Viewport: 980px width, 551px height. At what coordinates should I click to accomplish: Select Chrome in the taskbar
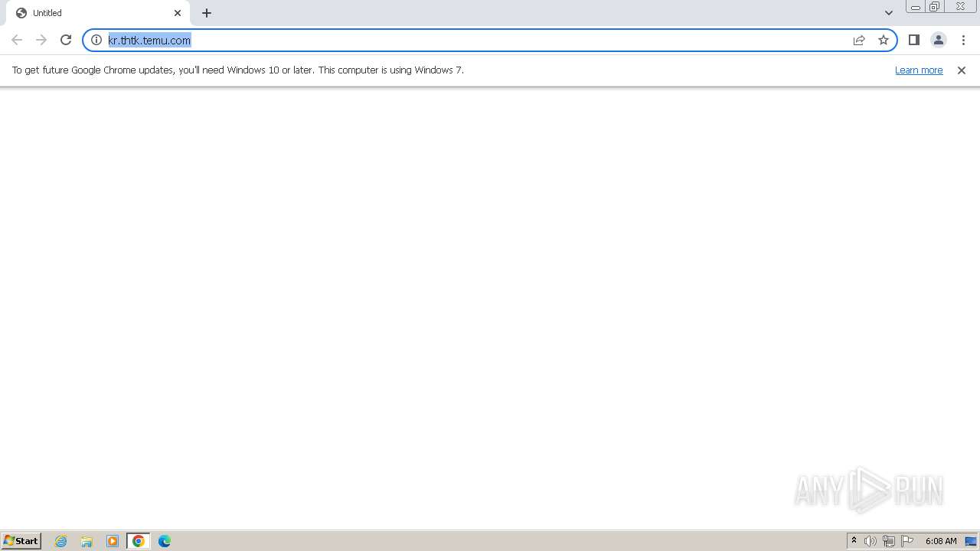click(139, 541)
